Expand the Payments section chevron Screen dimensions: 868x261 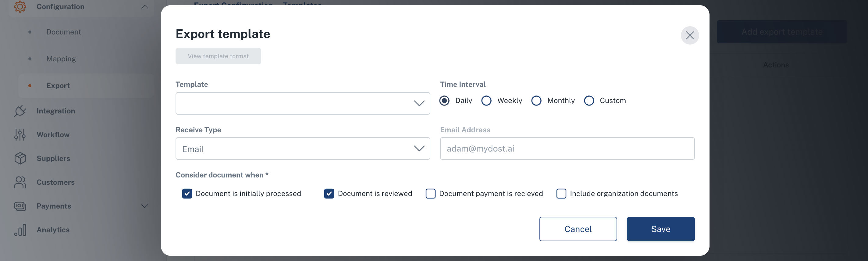point(144,206)
